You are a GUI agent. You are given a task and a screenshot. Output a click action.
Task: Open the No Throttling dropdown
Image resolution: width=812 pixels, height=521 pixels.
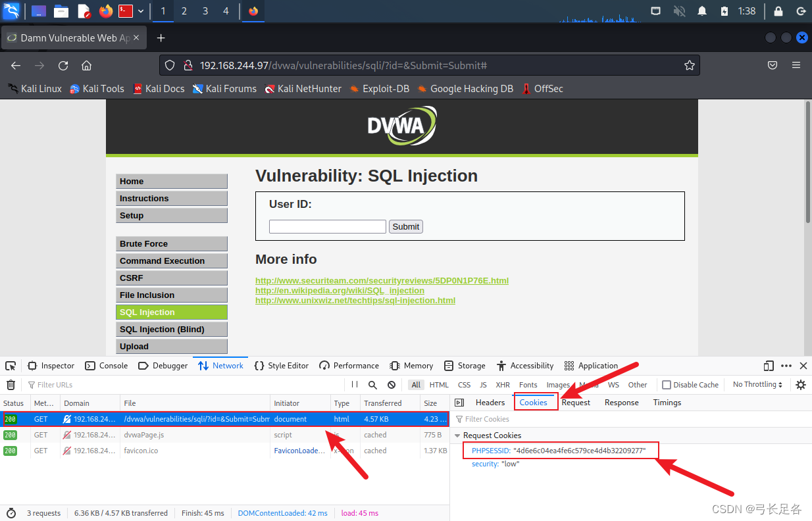(756, 384)
